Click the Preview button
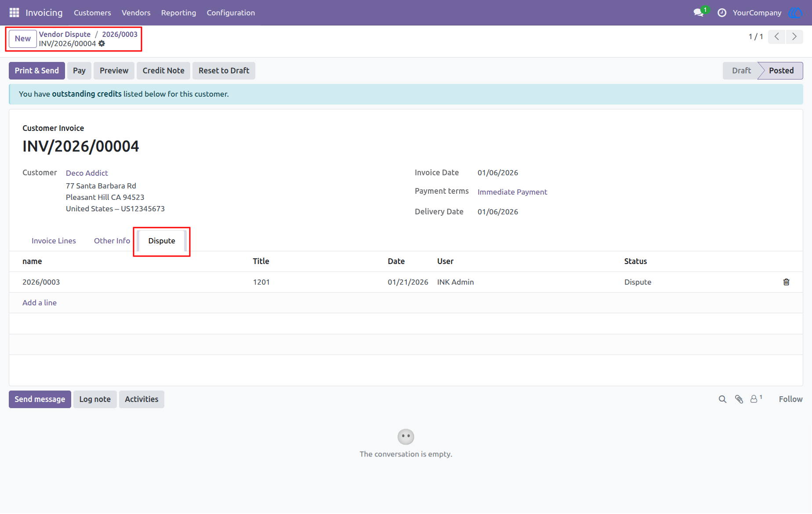Image resolution: width=812 pixels, height=514 pixels. point(114,71)
